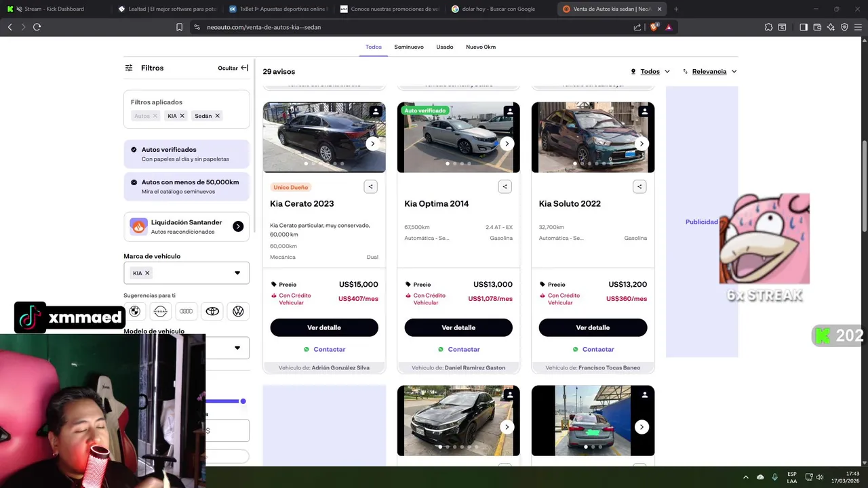This screenshot has width=868, height=488.
Task: Show next photo of Kia Soluto 2022
Action: pyautogui.click(x=642, y=144)
